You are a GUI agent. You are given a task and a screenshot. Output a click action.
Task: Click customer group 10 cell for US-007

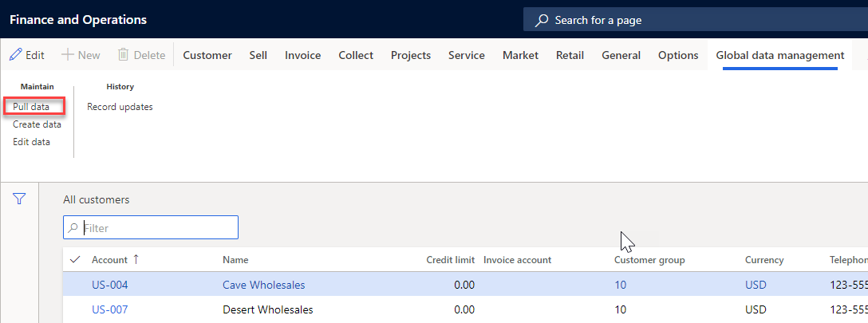(620, 309)
